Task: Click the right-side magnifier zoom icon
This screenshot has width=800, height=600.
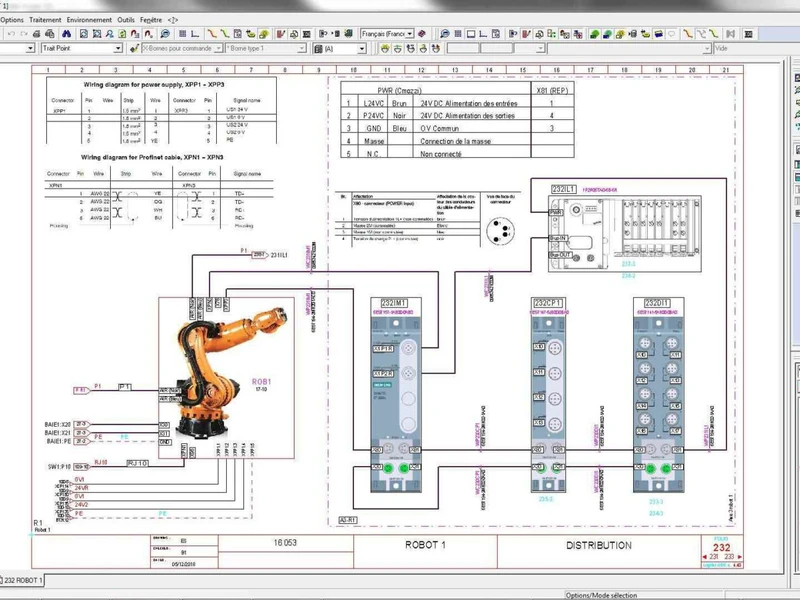Action: click(445, 34)
